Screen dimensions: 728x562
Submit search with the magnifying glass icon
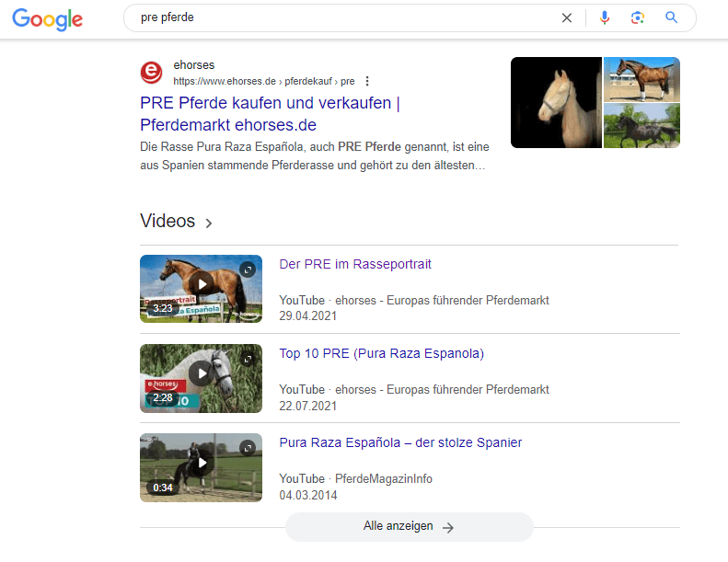[x=671, y=17]
